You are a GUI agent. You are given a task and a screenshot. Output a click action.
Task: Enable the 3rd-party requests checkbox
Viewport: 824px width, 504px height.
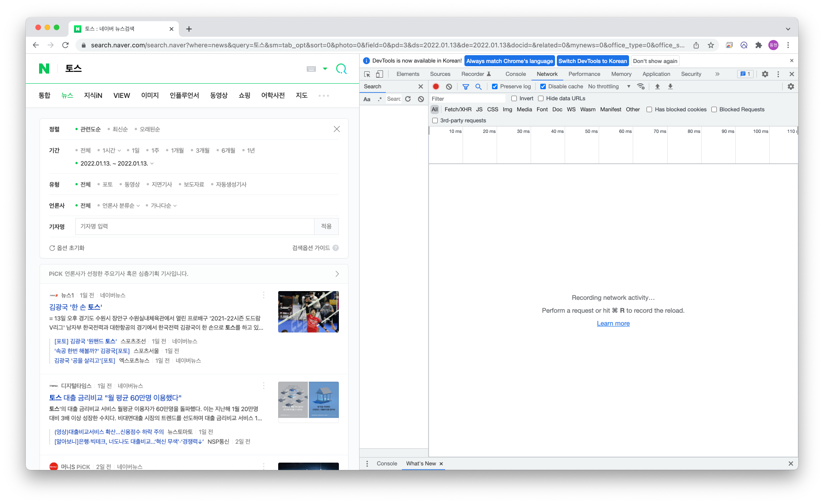(x=435, y=120)
